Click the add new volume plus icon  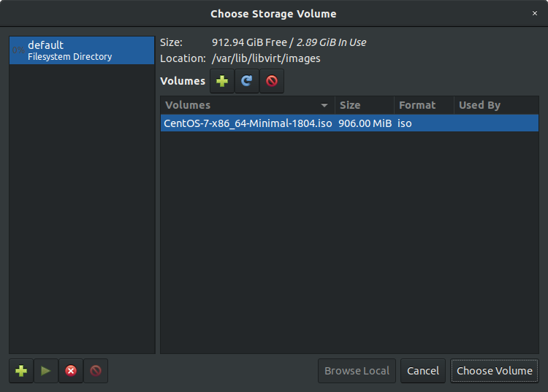(222, 81)
